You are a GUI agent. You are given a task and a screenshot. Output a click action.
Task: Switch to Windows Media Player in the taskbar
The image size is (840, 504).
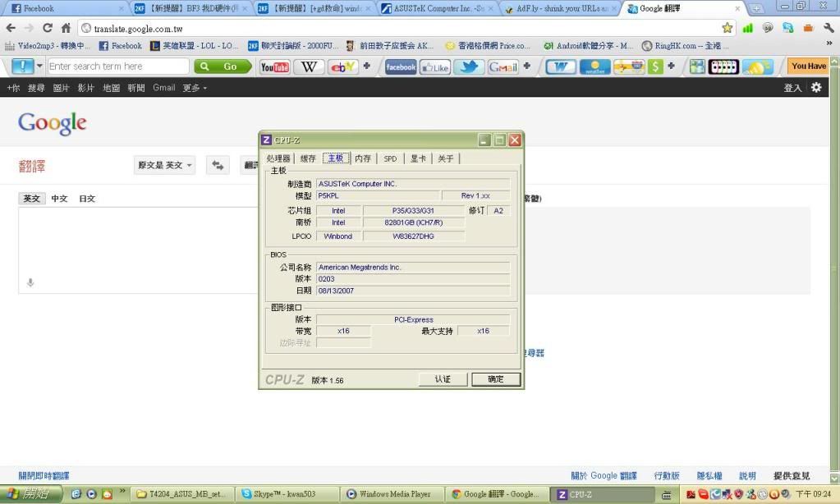pos(392,494)
